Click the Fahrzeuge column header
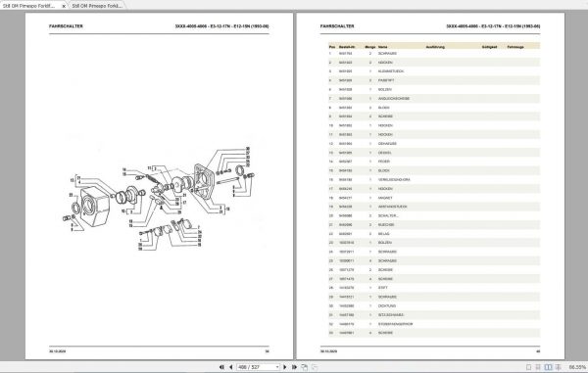 515,47
